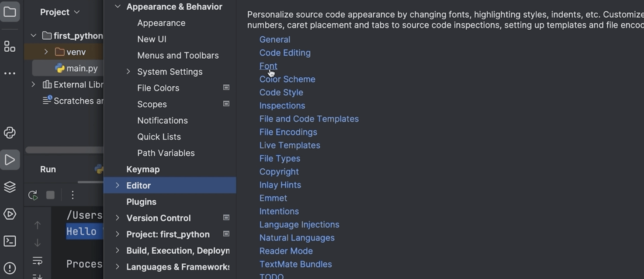Open the Color Scheme link

click(x=287, y=79)
